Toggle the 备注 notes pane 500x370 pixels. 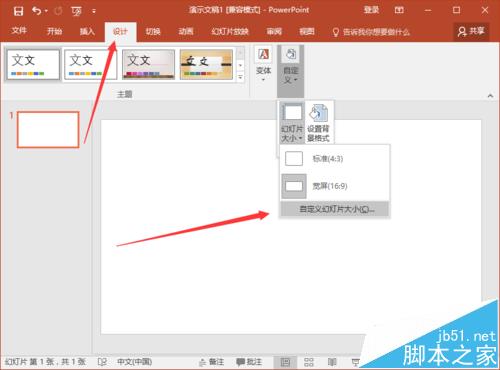click(211, 362)
